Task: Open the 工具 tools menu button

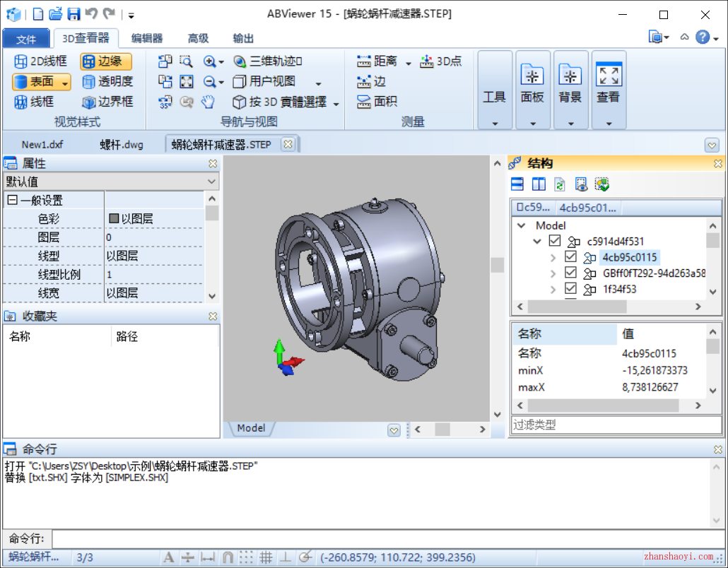Action: coord(495,90)
